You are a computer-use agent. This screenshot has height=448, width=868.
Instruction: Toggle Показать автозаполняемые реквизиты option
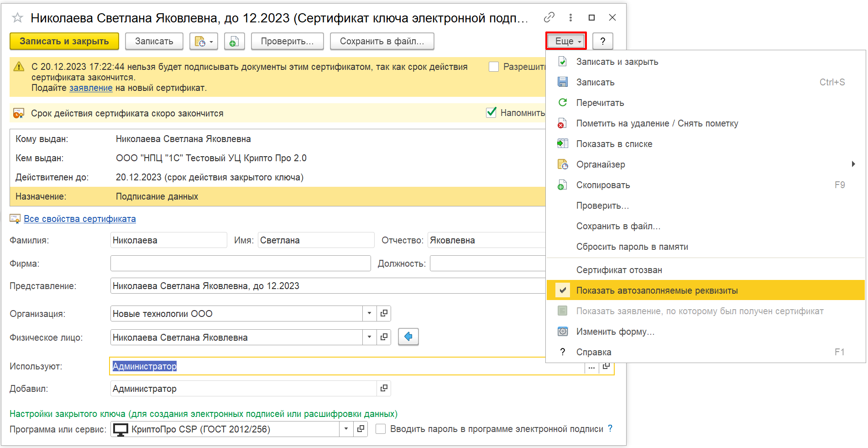pos(706,290)
